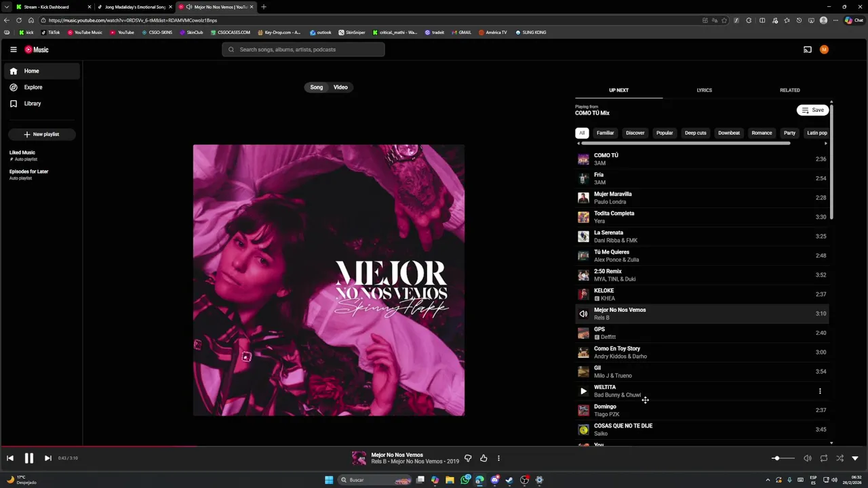This screenshot has height=488, width=868.
Task: Toggle shuffle mode
Action: point(840,458)
